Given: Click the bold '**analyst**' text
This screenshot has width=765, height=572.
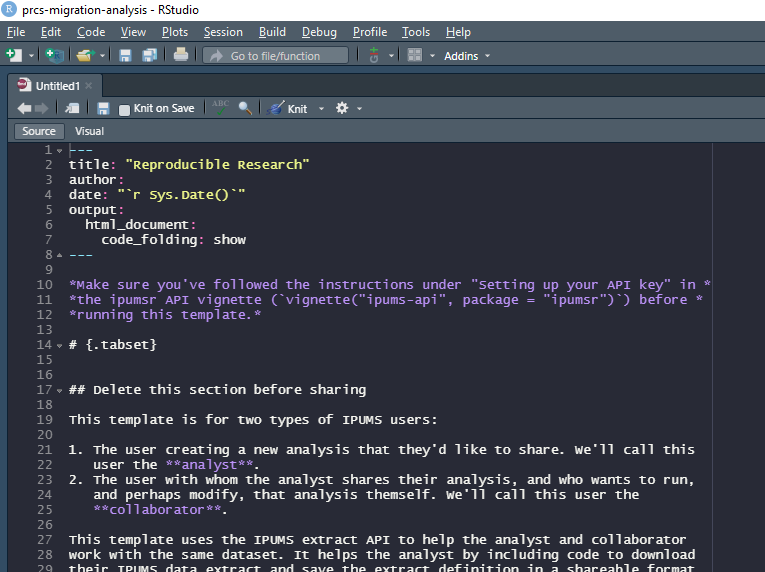Looking at the screenshot, I should [209, 465].
